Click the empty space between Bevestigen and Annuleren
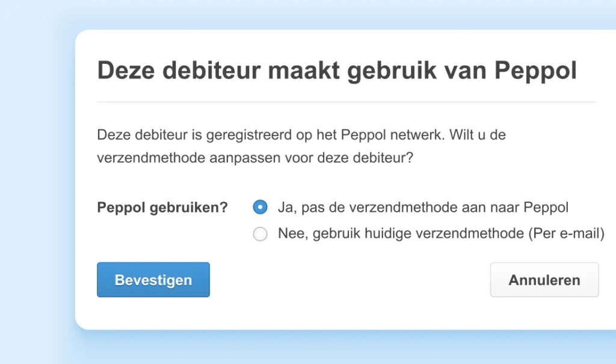 (x=349, y=280)
